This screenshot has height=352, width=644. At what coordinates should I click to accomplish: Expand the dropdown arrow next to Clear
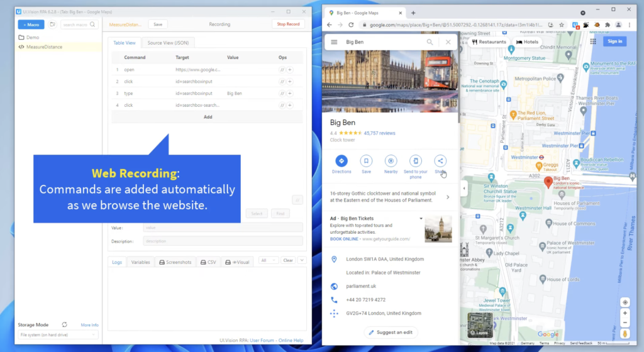[x=302, y=260]
